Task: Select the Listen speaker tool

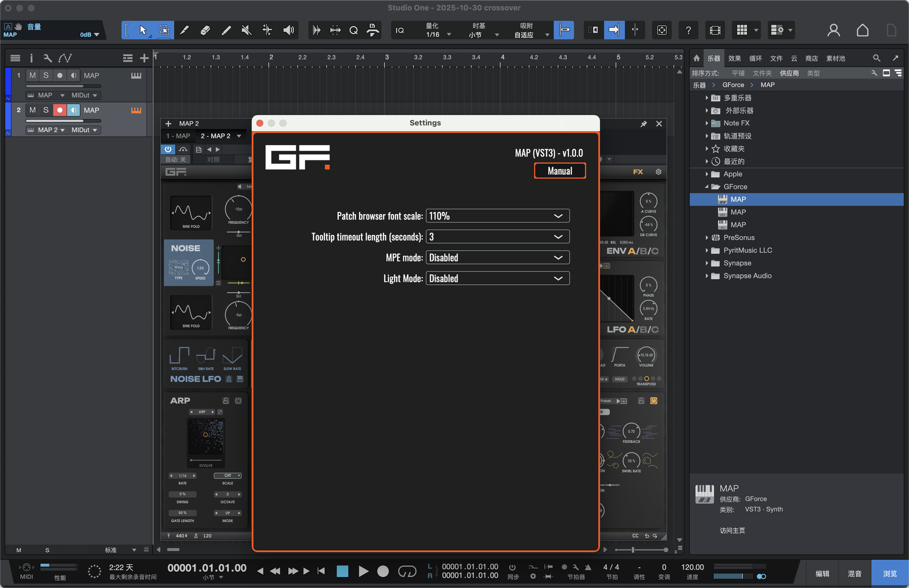Action: (288, 30)
